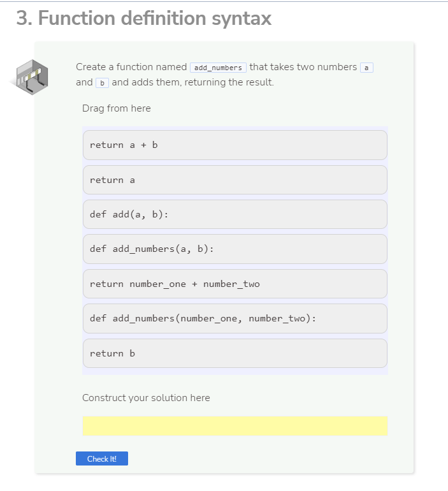Select the 'return b' code block
The height and width of the screenshot is (491, 448).
(235, 353)
